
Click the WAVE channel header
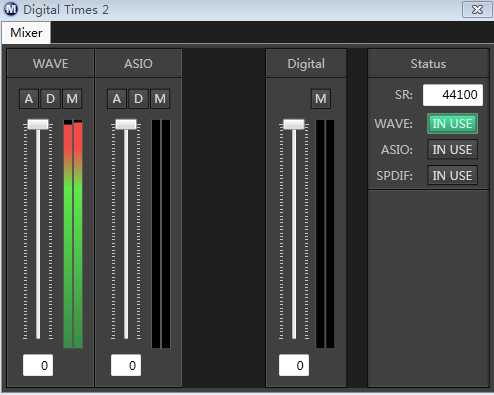click(50, 63)
